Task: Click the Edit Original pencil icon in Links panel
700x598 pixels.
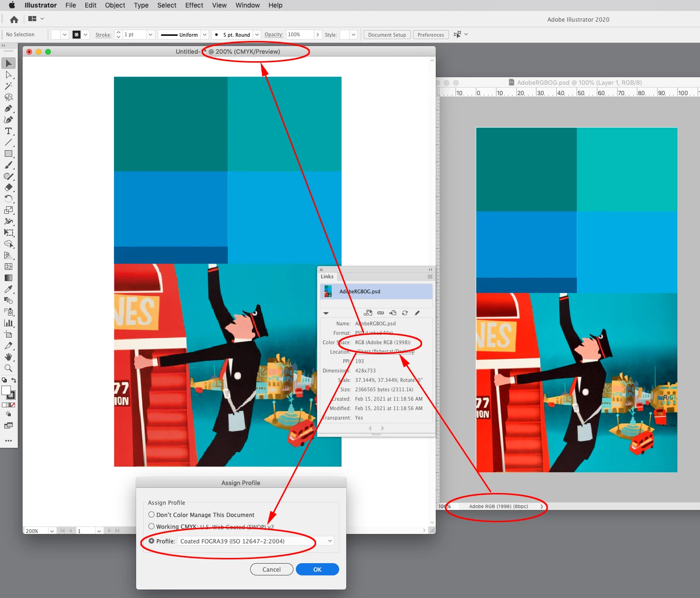Action: coord(417,313)
